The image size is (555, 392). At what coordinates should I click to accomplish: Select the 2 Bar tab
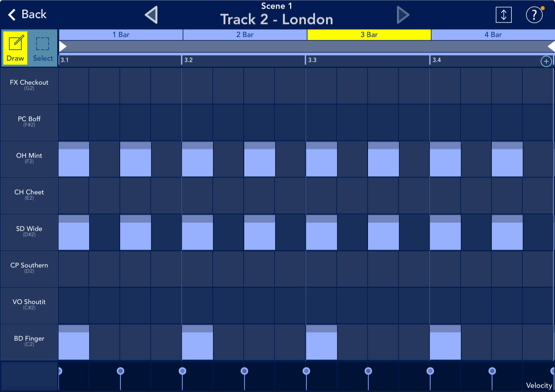[x=245, y=35]
